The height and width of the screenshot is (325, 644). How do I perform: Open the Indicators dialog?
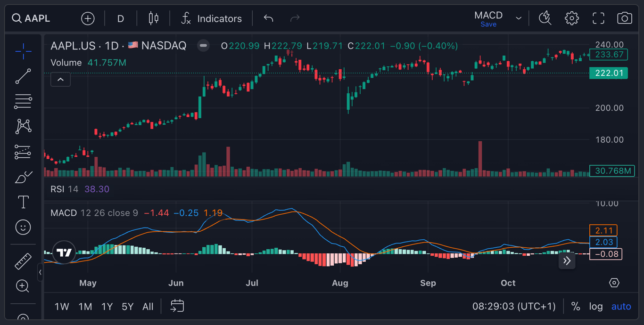211,18
